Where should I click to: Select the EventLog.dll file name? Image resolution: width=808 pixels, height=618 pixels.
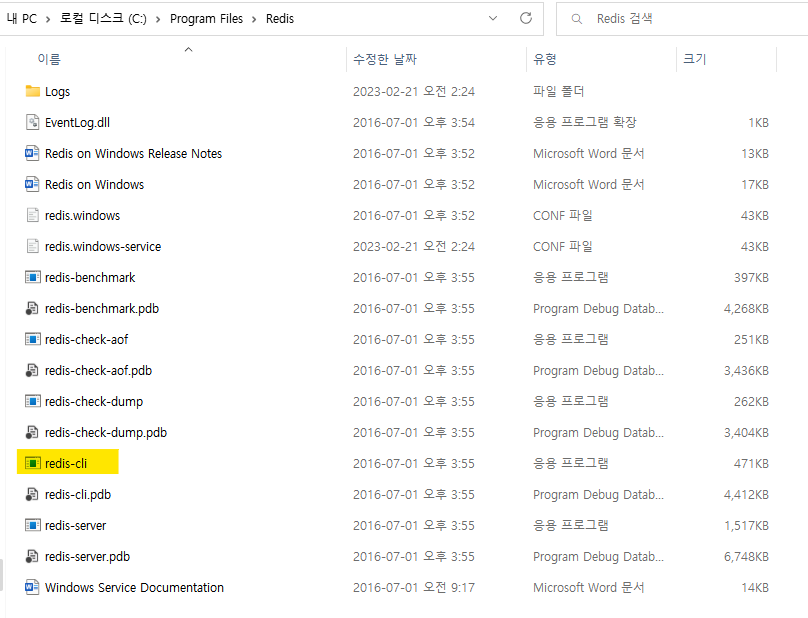(77, 123)
